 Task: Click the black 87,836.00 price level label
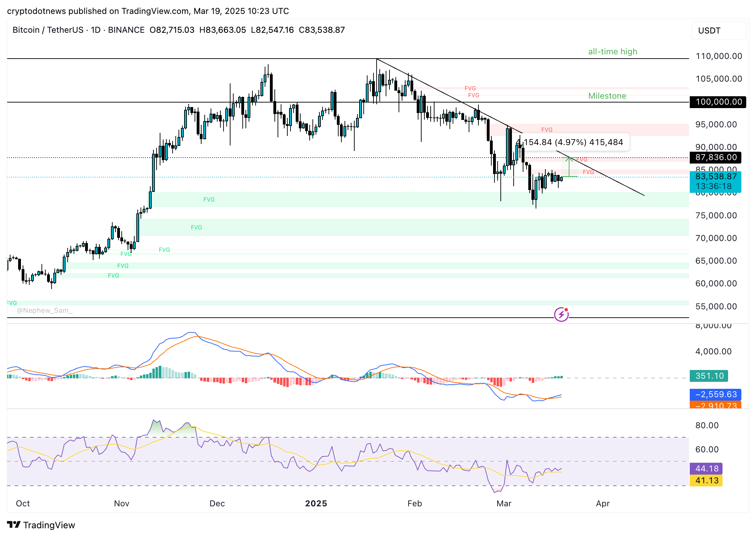(715, 158)
